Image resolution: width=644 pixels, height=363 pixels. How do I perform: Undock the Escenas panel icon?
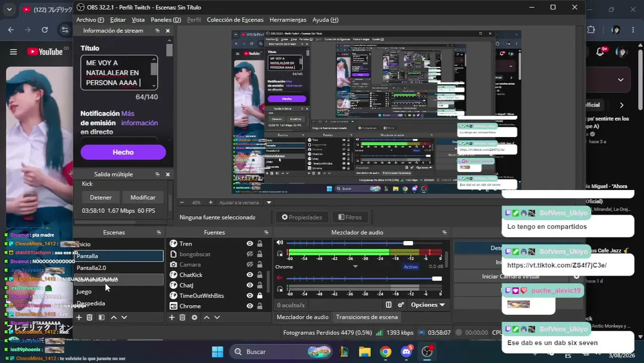[x=159, y=232]
